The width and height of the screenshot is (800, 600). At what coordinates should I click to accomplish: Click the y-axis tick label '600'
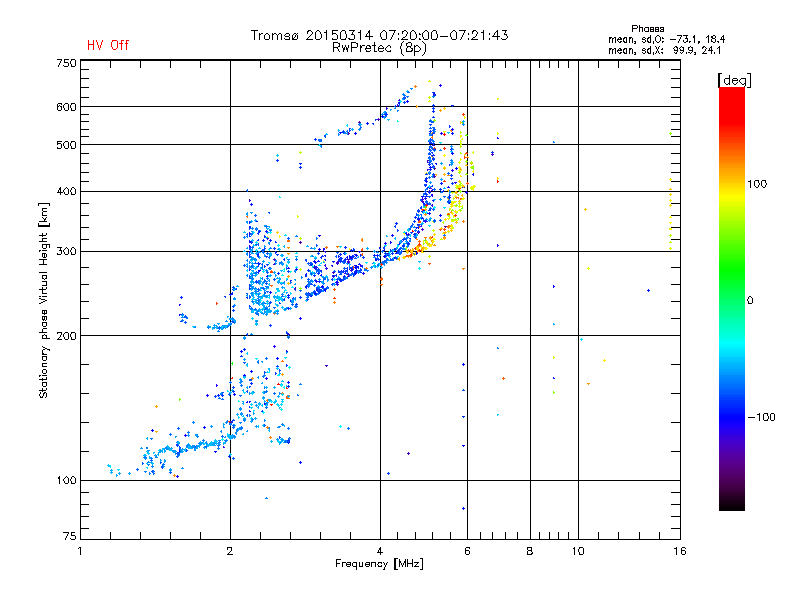coord(66,107)
